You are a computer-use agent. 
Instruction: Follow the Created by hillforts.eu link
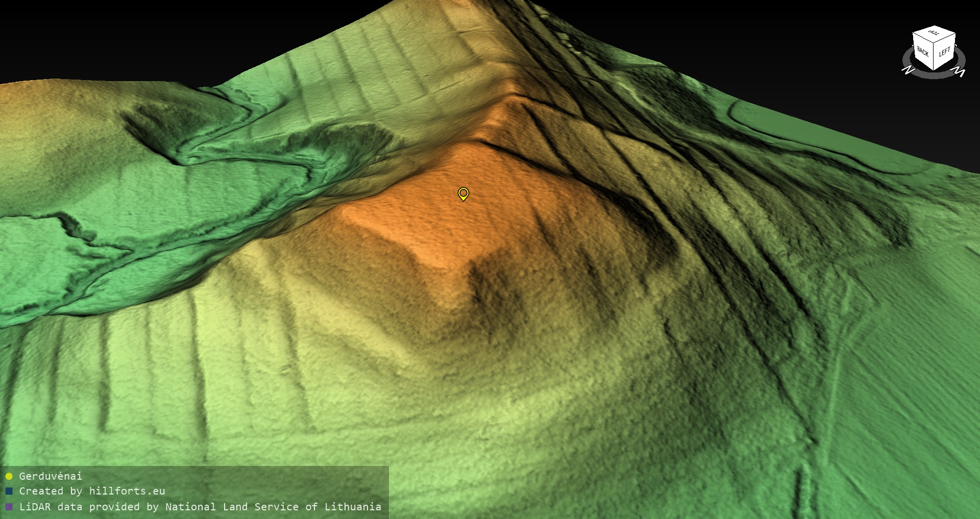pyautogui.click(x=92, y=491)
